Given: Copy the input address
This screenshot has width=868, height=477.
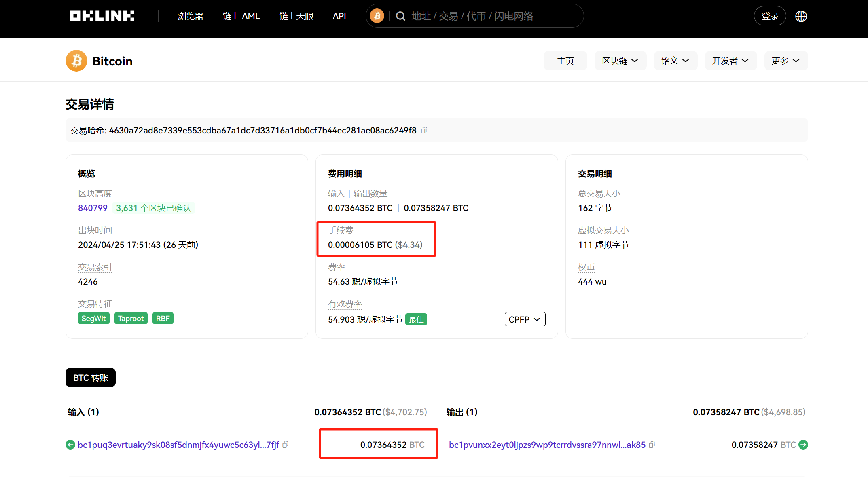Looking at the screenshot, I should coord(286,445).
